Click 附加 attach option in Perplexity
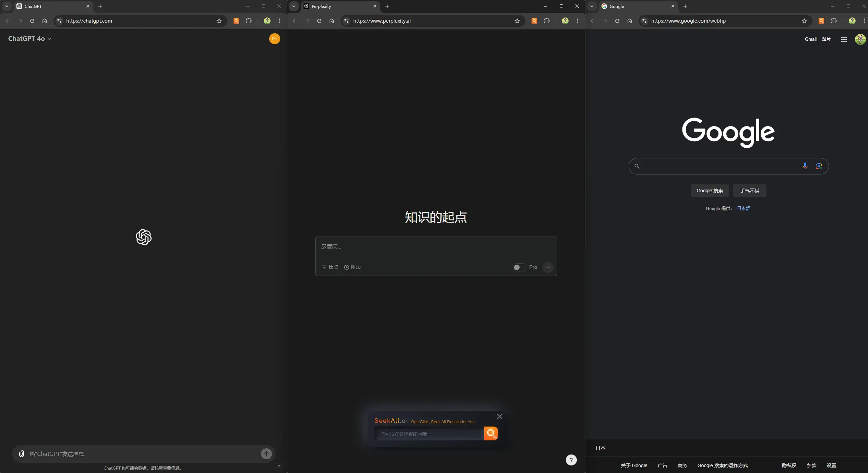The height and width of the screenshot is (473, 868). coord(353,267)
